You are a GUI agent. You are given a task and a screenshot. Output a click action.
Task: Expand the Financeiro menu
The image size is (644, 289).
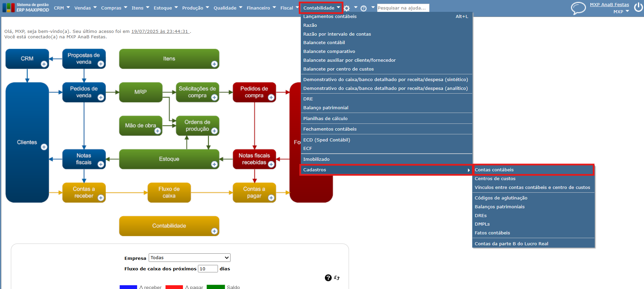point(261,8)
